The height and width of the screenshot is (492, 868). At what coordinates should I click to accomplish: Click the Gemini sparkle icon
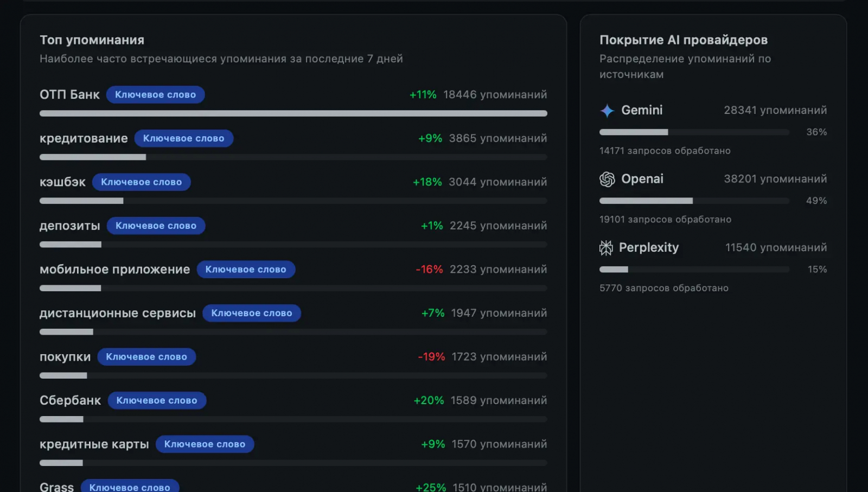click(607, 111)
